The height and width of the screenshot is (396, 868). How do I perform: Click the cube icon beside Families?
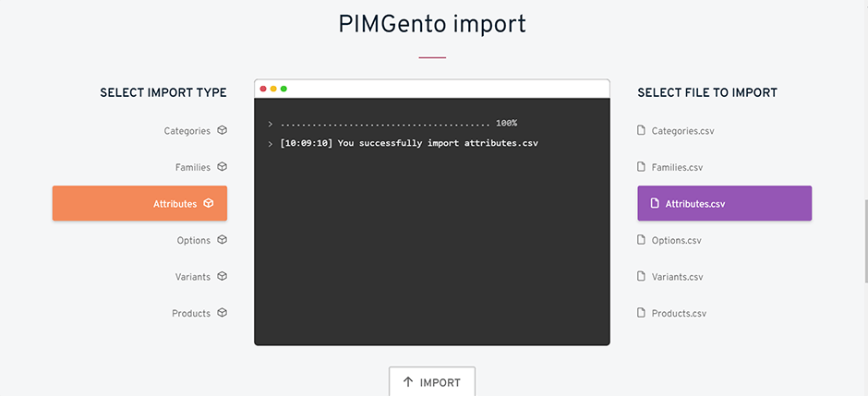tap(222, 166)
